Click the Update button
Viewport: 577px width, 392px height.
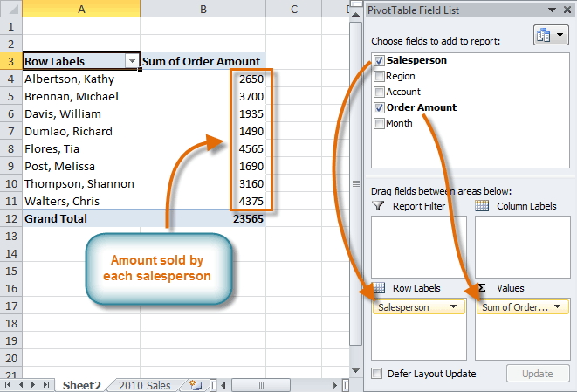(537, 374)
